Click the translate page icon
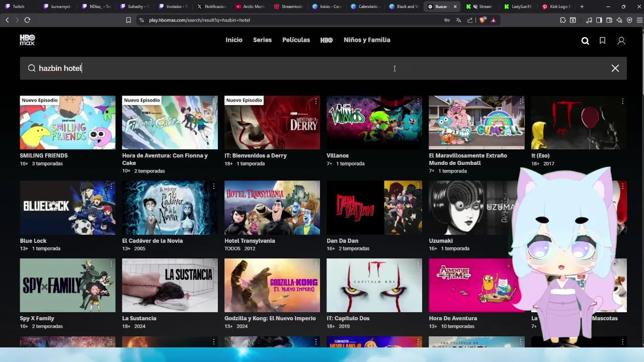The image size is (644, 362). 458,20
